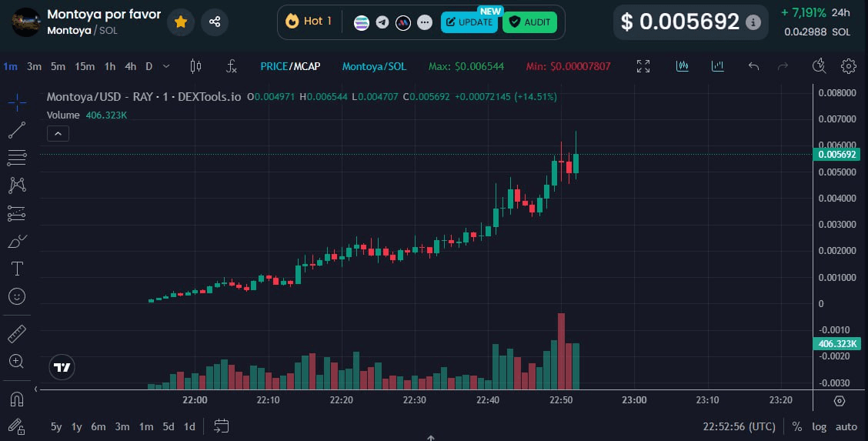Select the ruler measure tool
This screenshot has width=868, height=441.
[x=17, y=334]
